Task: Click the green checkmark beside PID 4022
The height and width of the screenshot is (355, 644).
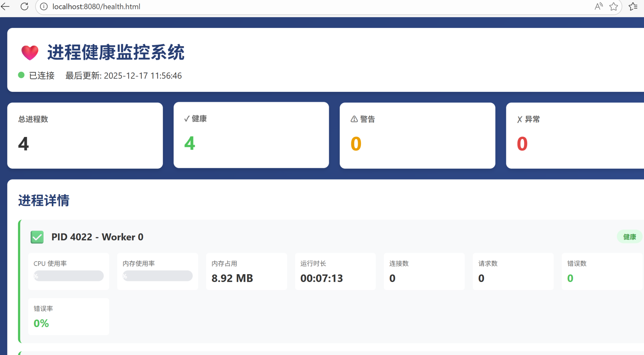Action: coord(37,237)
